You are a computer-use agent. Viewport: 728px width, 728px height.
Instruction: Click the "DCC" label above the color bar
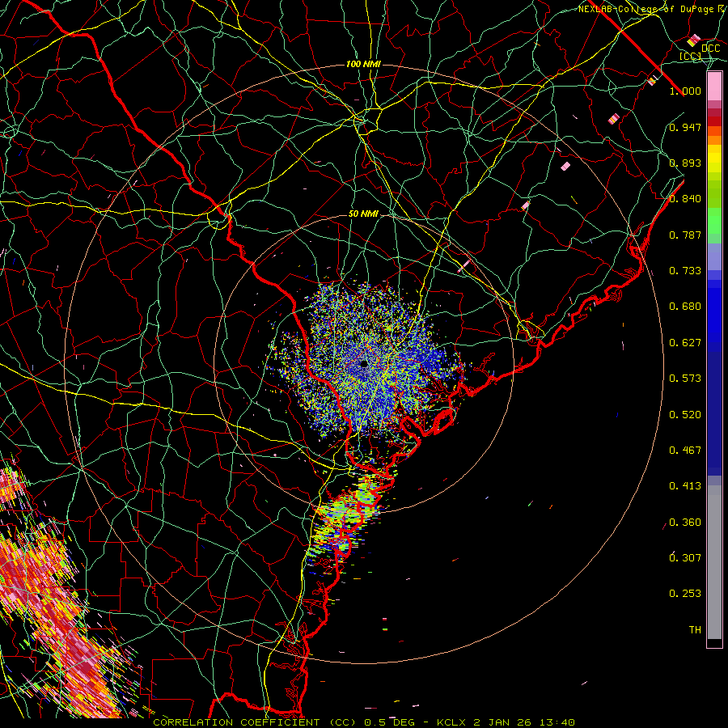pyautogui.click(x=710, y=49)
